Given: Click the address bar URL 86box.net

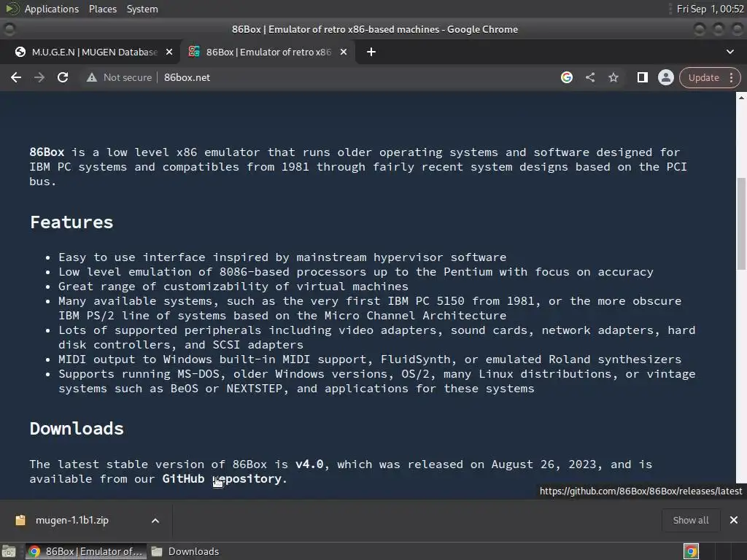Looking at the screenshot, I should (187, 77).
